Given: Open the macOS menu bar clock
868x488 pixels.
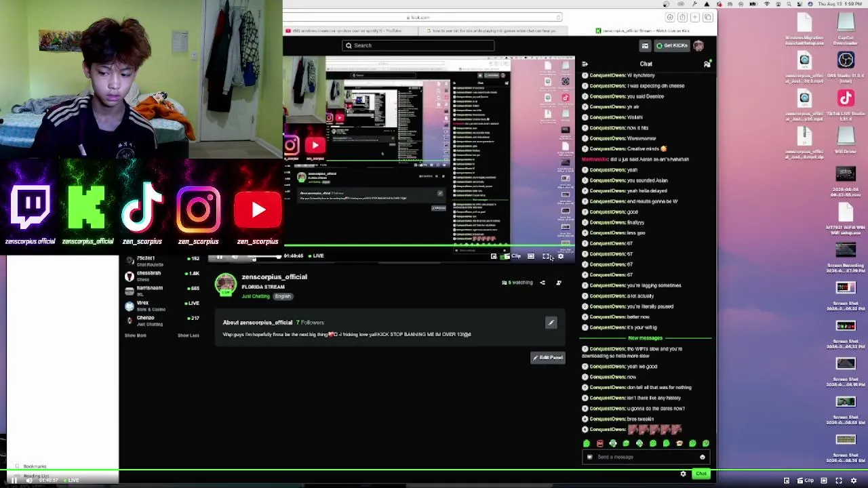Looking at the screenshot, I should click(840, 4).
